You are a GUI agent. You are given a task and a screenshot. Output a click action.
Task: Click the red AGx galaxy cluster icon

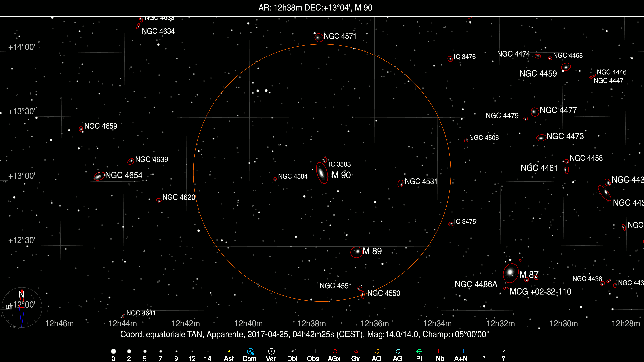335,351
